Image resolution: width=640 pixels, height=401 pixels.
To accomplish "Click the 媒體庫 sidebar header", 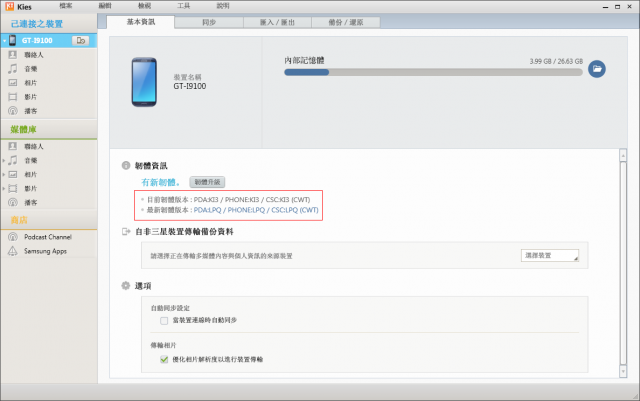I will [x=23, y=129].
